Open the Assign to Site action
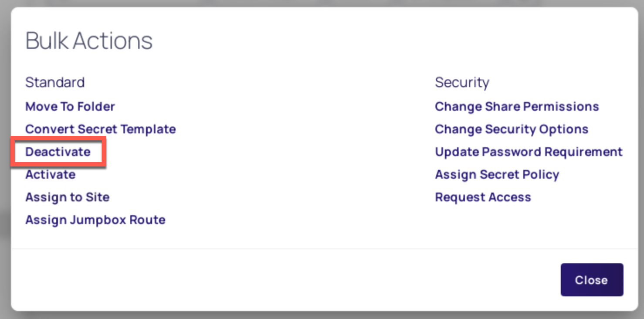Viewport: 644px width, 319px height. tap(67, 197)
